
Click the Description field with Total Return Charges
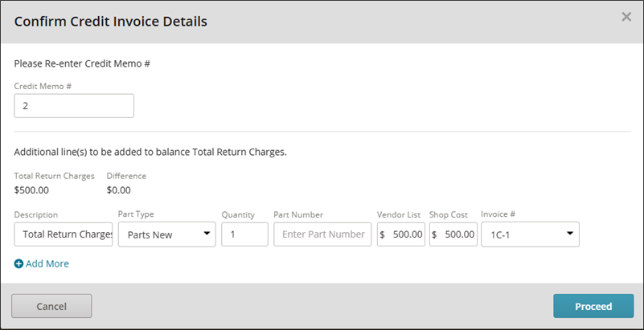tap(64, 234)
